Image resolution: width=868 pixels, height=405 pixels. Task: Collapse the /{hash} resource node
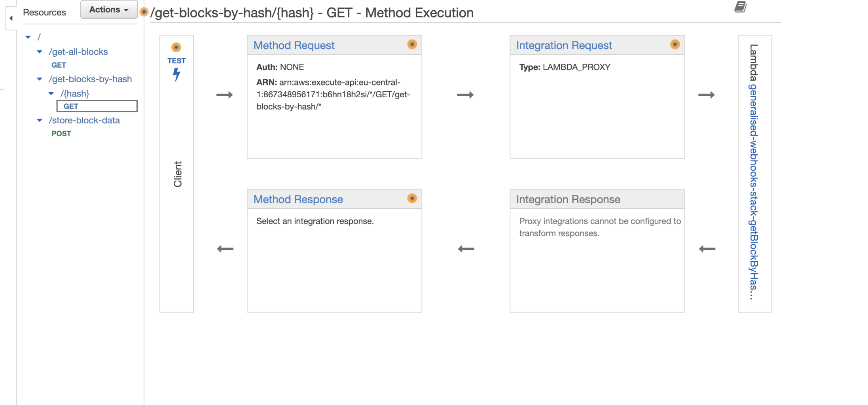pos(51,94)
